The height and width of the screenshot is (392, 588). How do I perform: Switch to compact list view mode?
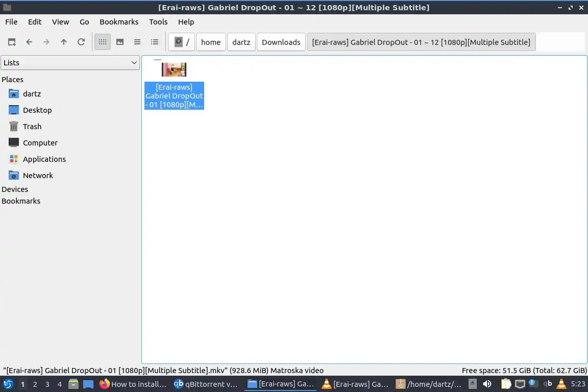point(137,42)
